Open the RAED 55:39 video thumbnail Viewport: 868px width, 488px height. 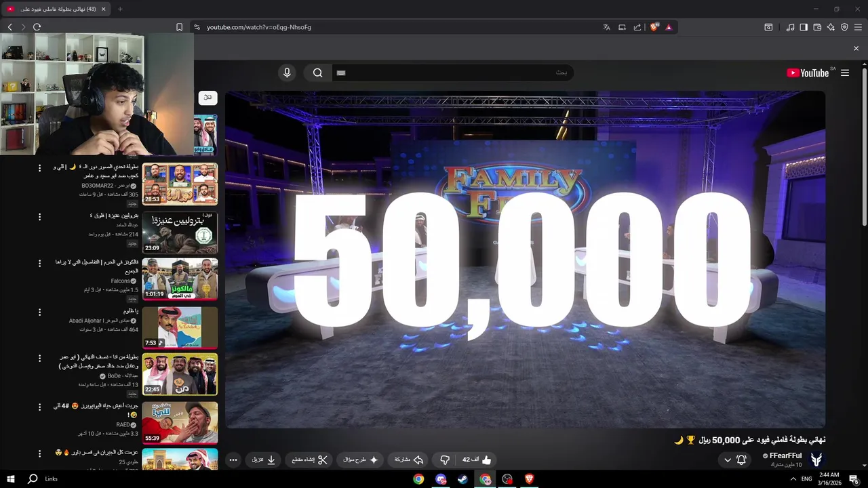pyautogui.click(x=180, y=423)
